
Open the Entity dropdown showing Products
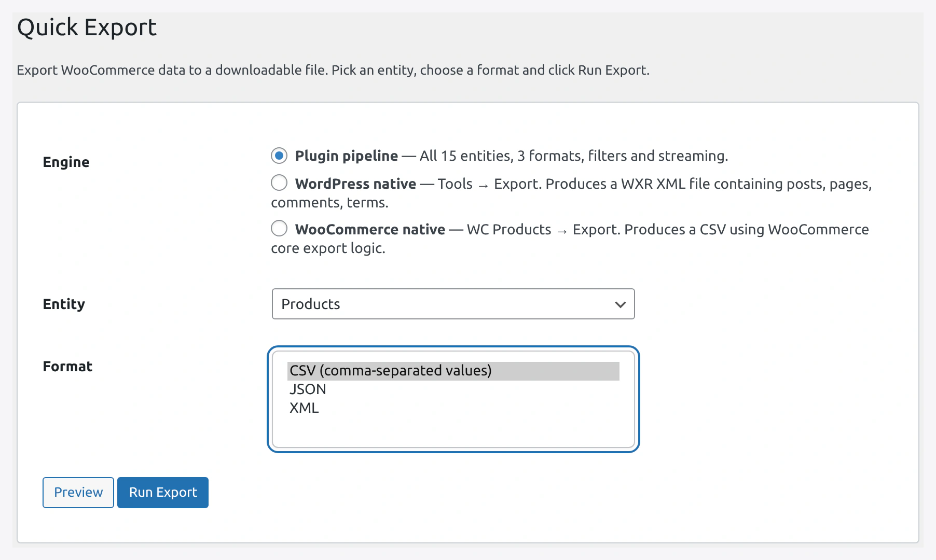click(x=453, y=304)
